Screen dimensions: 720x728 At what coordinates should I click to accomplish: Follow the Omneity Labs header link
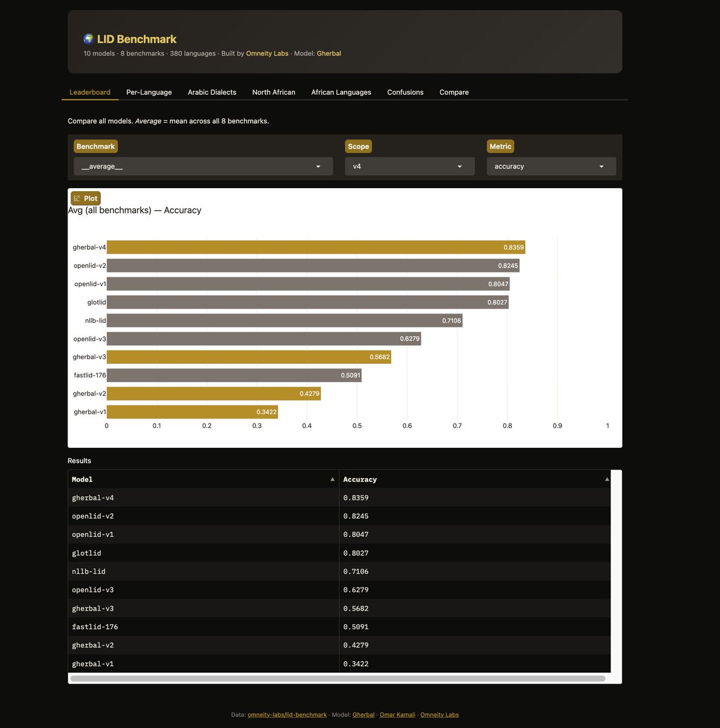(267, 53)
